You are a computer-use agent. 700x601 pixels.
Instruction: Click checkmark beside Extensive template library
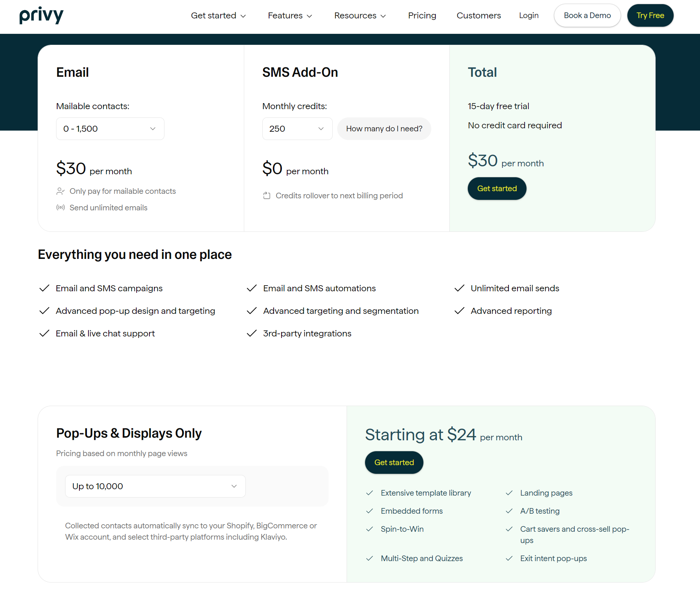370,493
